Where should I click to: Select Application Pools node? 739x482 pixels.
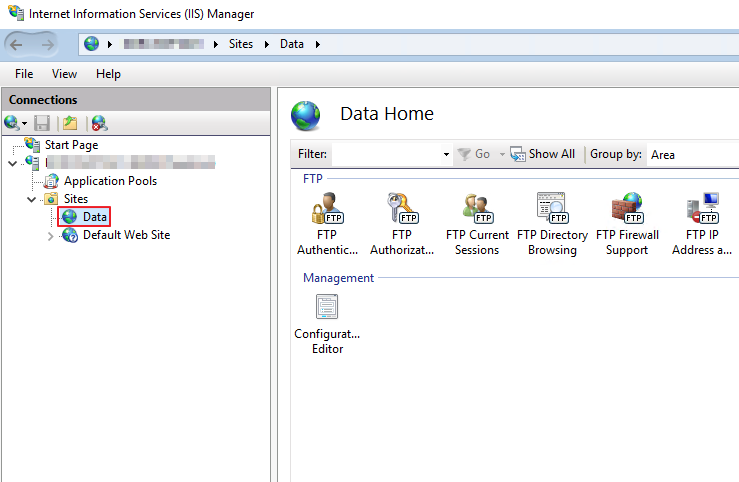[x=110, y=181]
